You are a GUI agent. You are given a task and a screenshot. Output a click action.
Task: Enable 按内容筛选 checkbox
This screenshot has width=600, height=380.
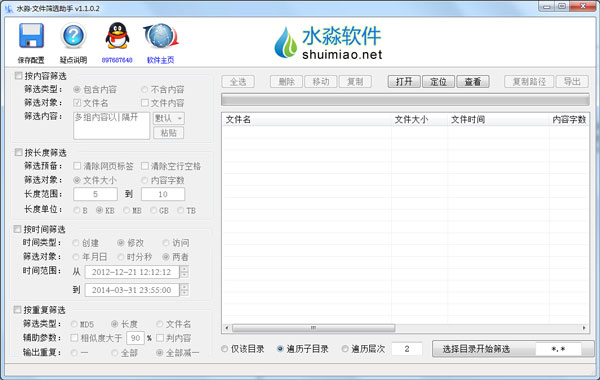point(18,76)
